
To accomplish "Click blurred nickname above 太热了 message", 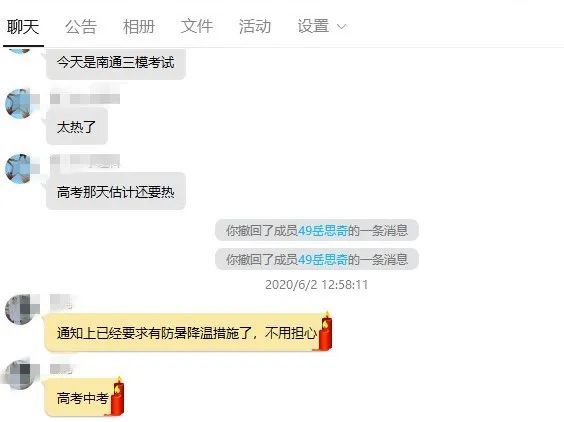I will (85, 97).
